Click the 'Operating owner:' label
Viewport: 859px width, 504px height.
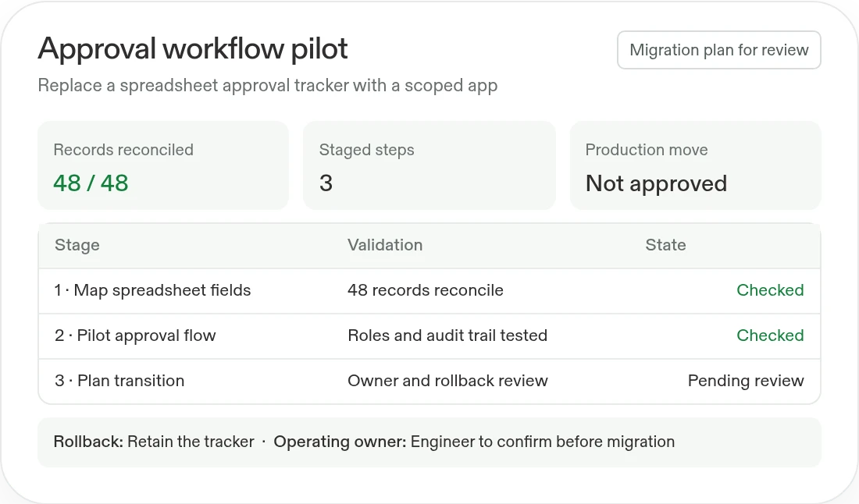340,442
